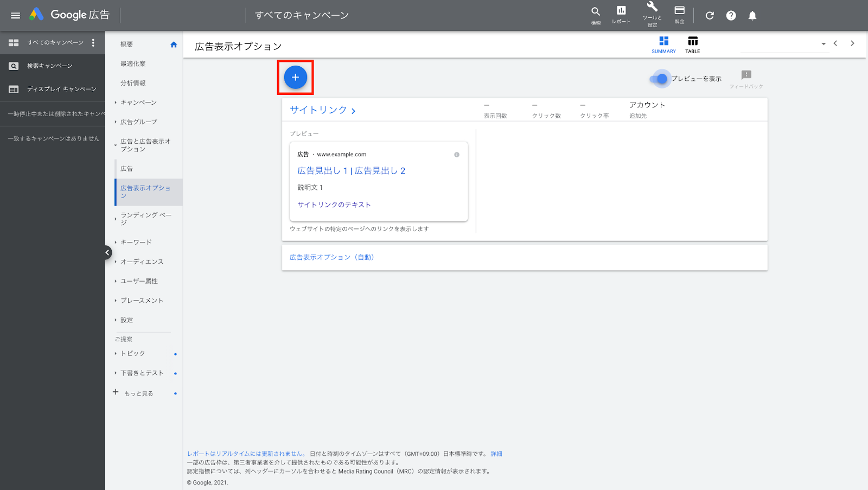Select すべてのキャンペーン in left sidebar

[55, 42]
